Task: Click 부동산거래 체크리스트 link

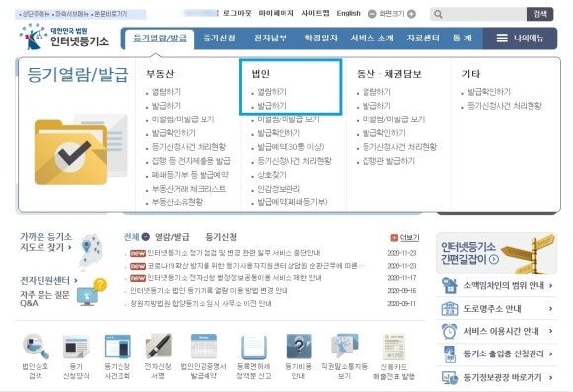Action: (189, 189)
